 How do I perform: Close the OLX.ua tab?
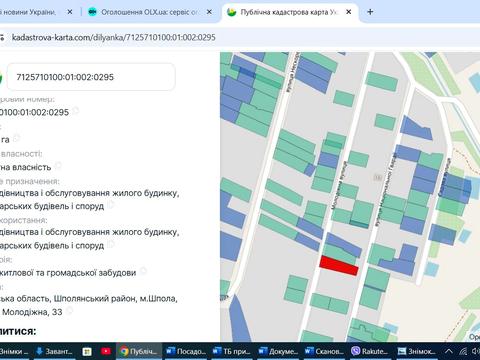point(209,12)
